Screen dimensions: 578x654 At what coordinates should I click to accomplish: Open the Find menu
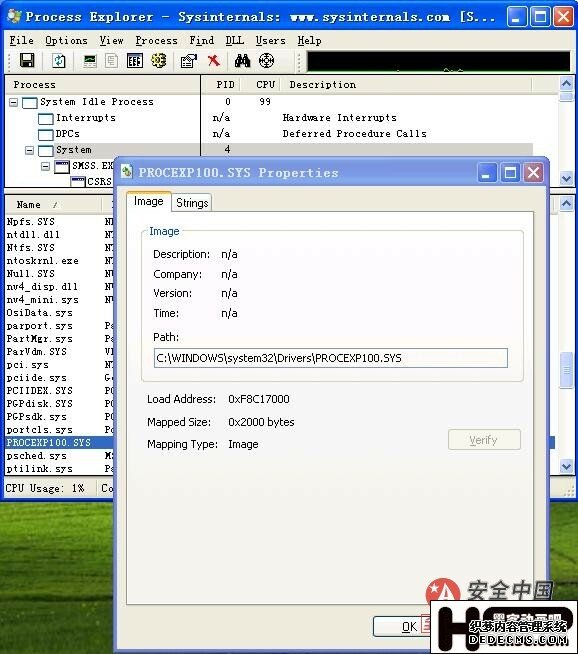point(201,40)
